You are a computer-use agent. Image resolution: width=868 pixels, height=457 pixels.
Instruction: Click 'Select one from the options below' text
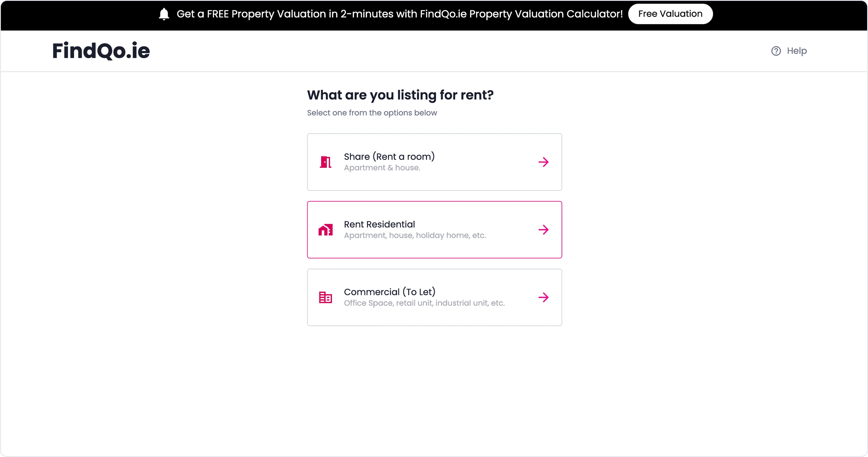(x=372, y=113)
